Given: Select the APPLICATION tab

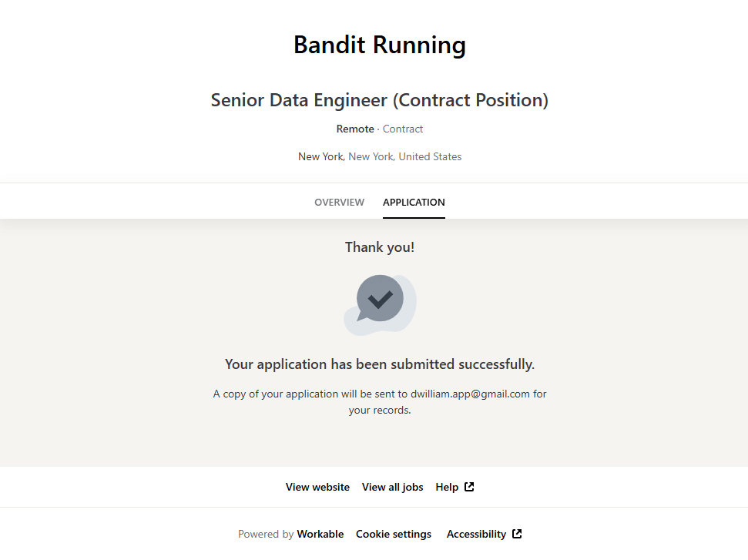Looking at the screenshot, I should [414, 203].
